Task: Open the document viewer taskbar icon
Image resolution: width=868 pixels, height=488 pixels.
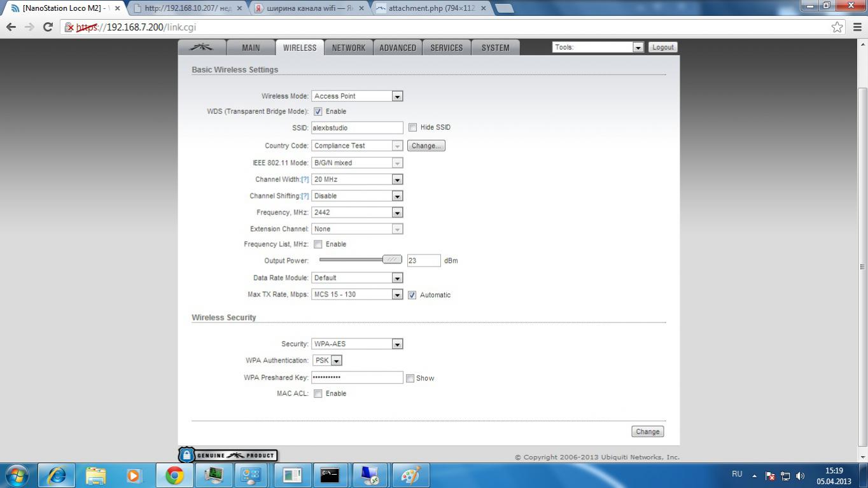Action: (x=291, y=475)
